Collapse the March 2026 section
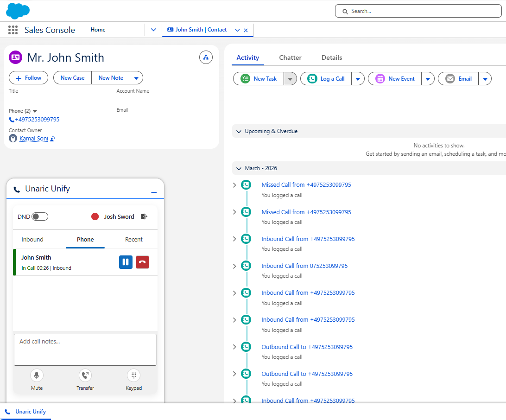This screenshot has width=506, height=420. point(239,169)
